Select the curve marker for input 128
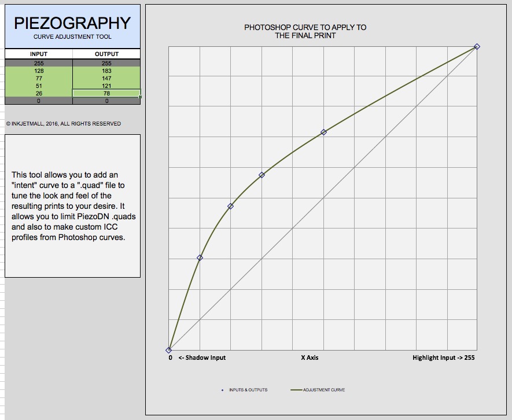 coord(323,132)
